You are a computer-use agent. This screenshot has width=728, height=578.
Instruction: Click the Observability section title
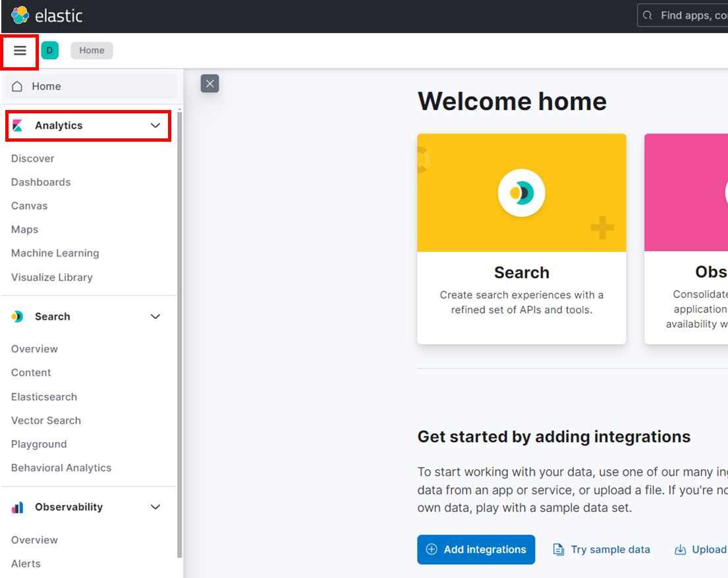69,507
